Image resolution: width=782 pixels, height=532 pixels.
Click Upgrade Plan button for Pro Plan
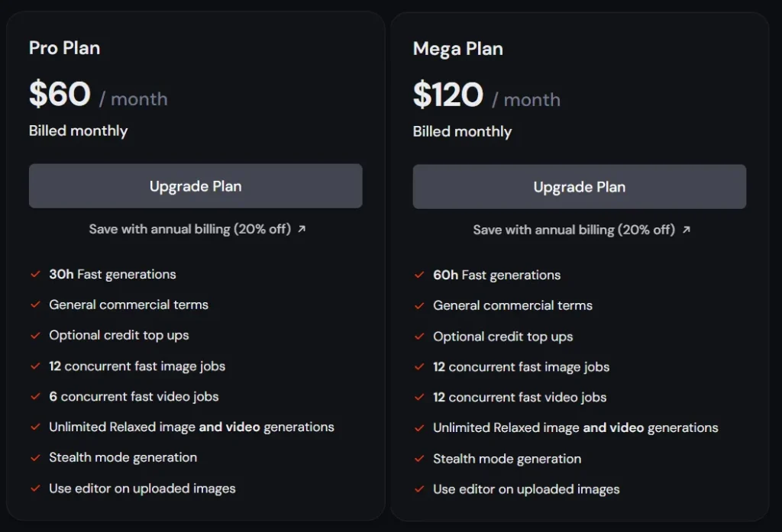(x=195, y=186)
